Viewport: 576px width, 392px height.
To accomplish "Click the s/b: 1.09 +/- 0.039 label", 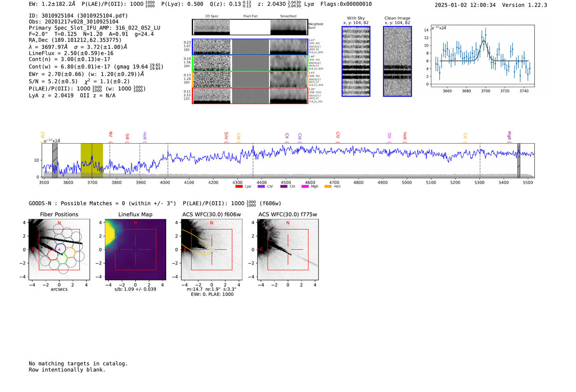I will pos(135,289).
